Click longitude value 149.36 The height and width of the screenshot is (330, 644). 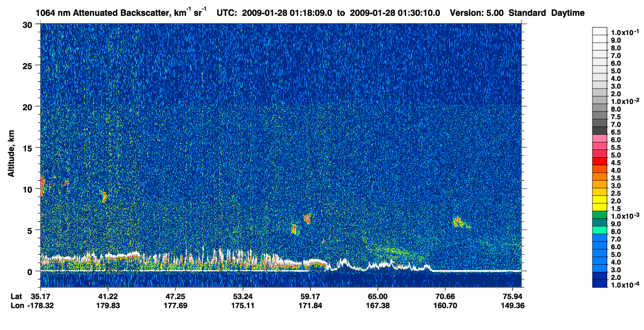tap(512, 306)
